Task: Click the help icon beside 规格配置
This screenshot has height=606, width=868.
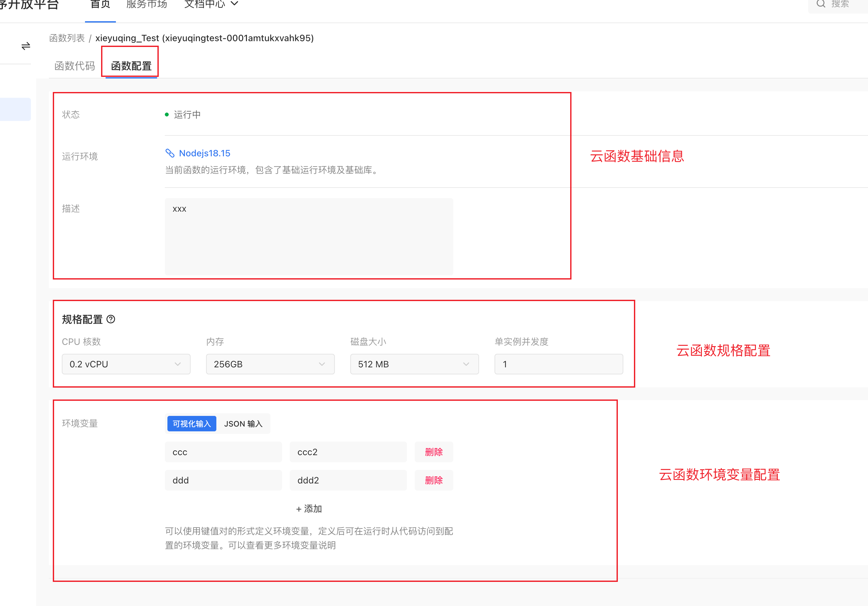Action: tap(111, 319)
